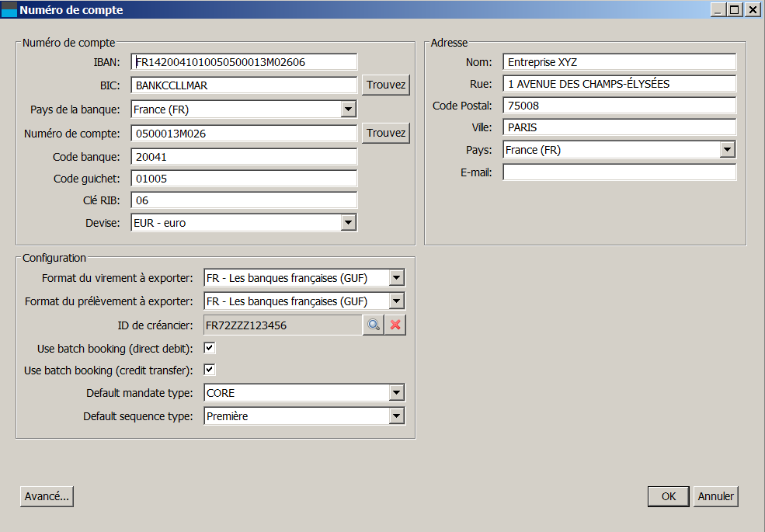Screen dimensions: 765x532
Task: Click the Code Postal field
Action: tap(619, 106)
